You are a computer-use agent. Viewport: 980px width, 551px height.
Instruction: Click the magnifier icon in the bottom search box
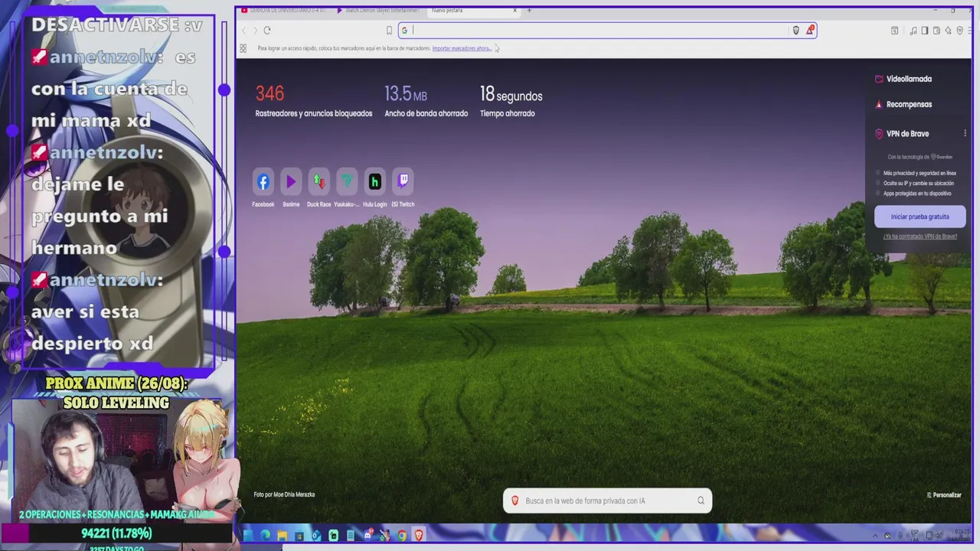pos(701,501)
